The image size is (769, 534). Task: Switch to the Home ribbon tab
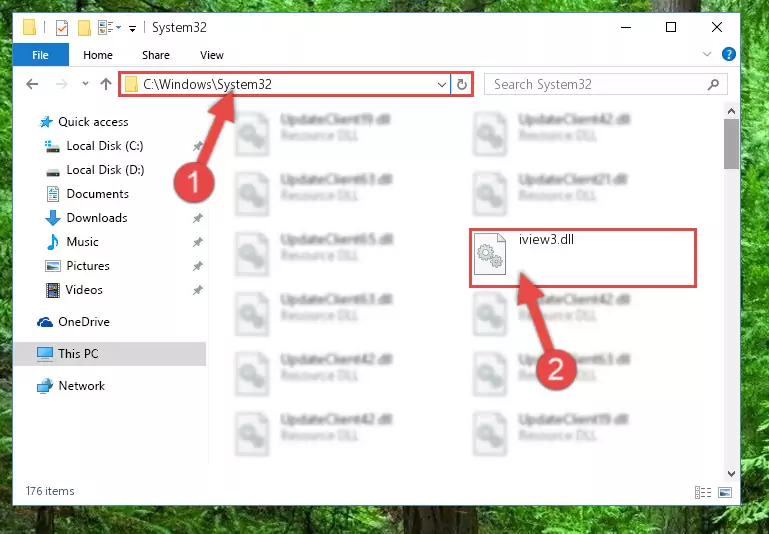[x=98, y=55]
